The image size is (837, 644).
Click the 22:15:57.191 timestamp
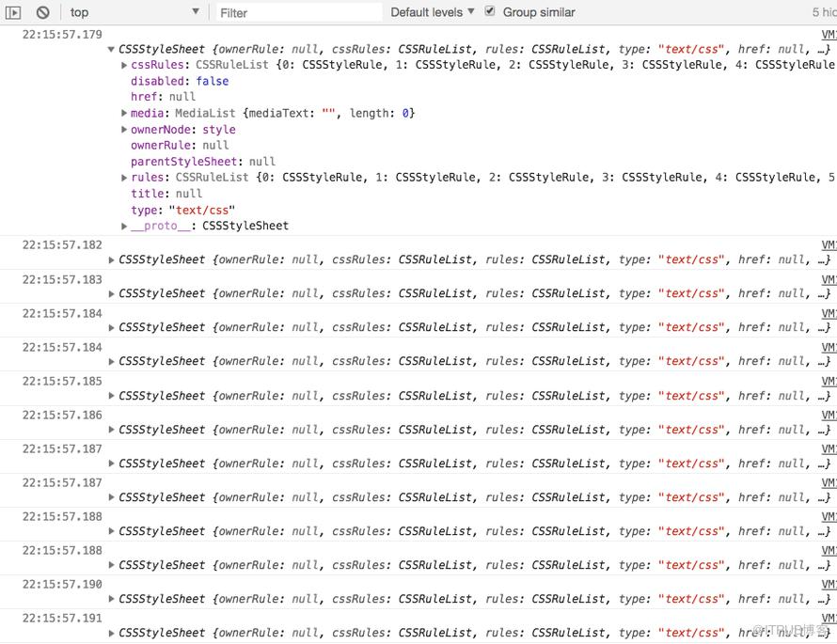point(62,619)
